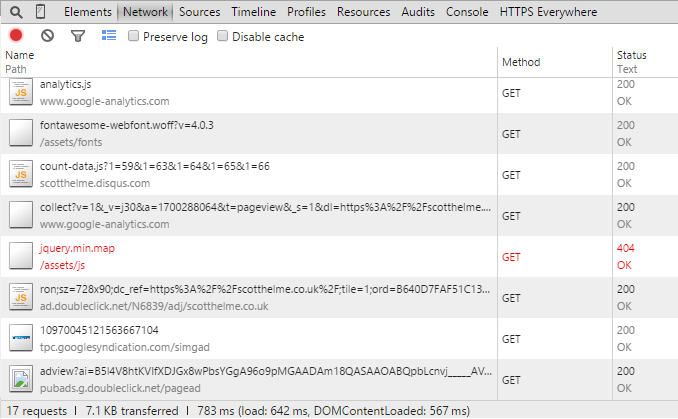Sort requests by the Name column header
Image resolution: width=678 pixels, height=419 pixels.
[x=20, y=55]
